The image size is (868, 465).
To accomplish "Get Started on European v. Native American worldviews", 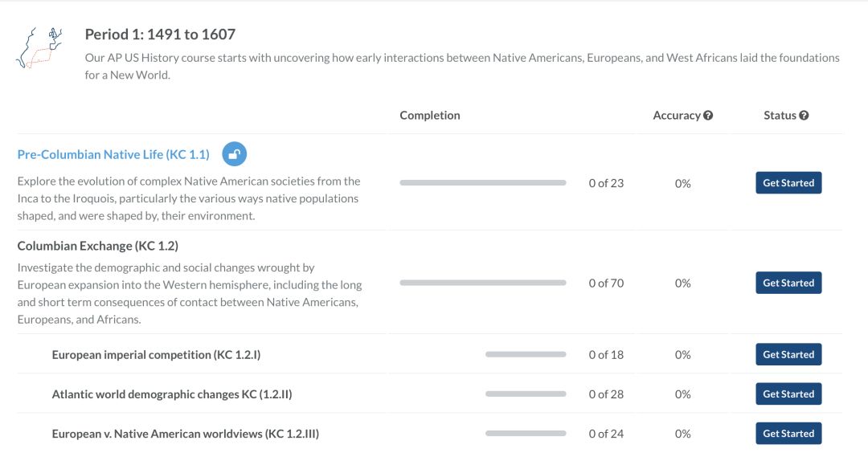I will 788,434.
